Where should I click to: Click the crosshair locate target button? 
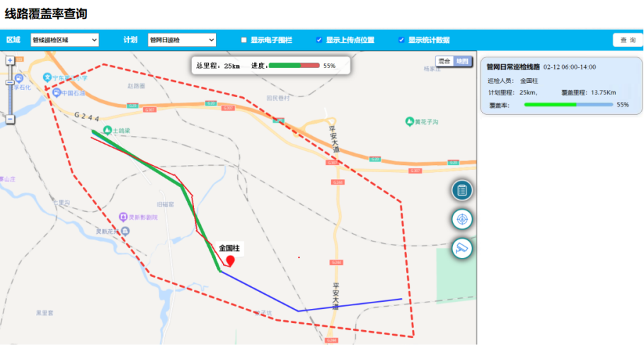(462, 219)
